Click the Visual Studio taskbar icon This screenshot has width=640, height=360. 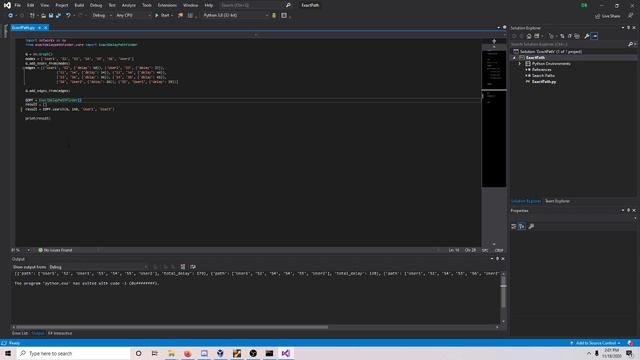pos(285,353)
